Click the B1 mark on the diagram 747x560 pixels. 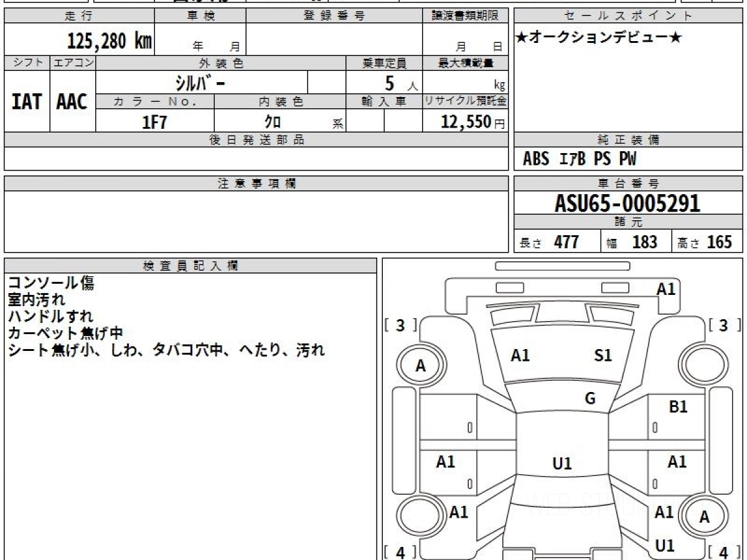(x=678, y=407)
